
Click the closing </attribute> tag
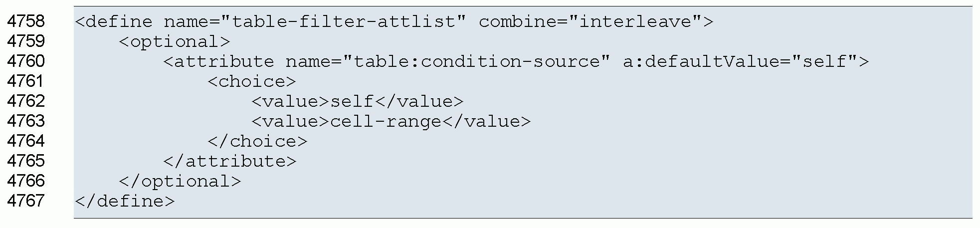[x=229, y=162]
